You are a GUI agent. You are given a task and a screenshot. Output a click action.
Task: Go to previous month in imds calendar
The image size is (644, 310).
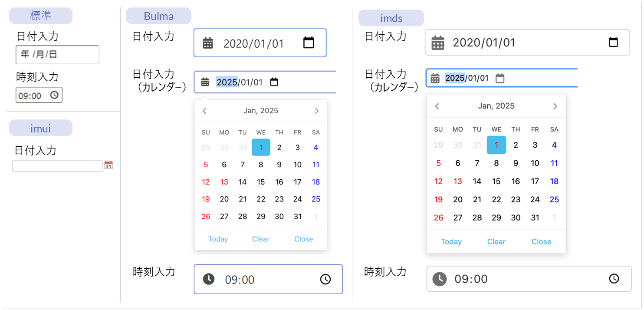pos(437,106)
